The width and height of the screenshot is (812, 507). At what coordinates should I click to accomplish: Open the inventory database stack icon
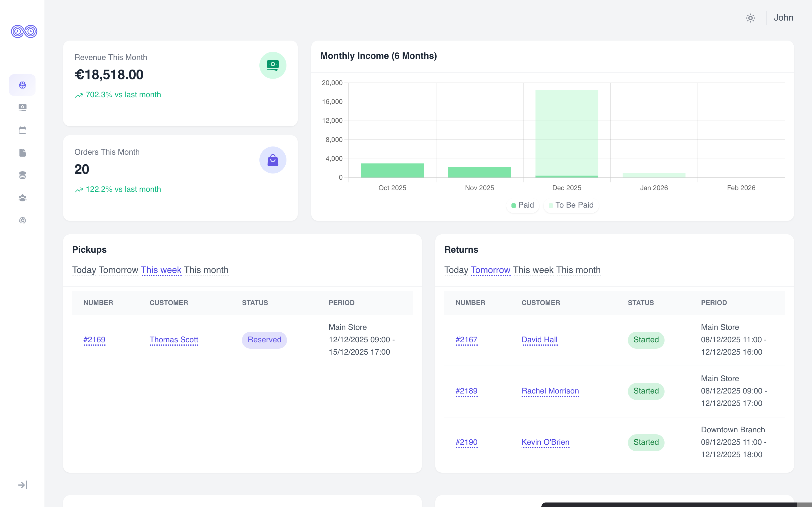[x=23, y=175]
